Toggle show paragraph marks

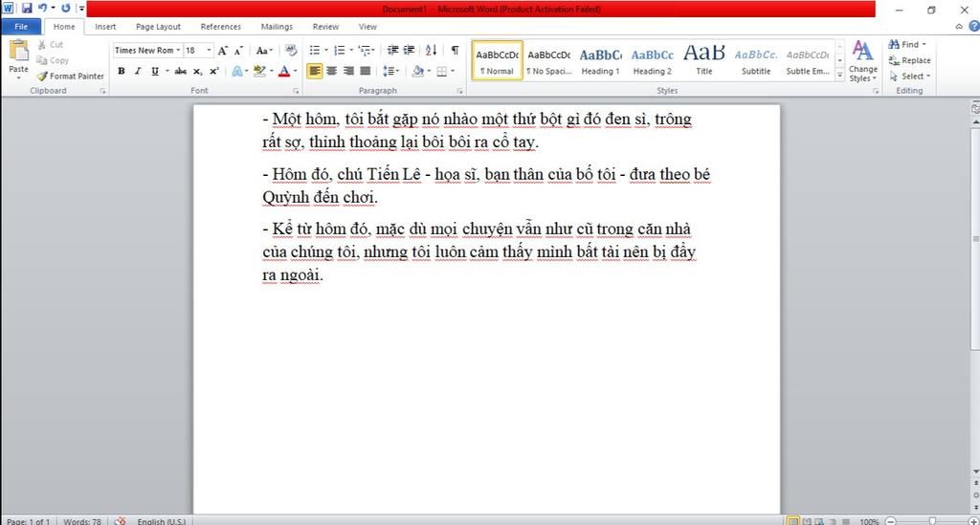(455, 51)
